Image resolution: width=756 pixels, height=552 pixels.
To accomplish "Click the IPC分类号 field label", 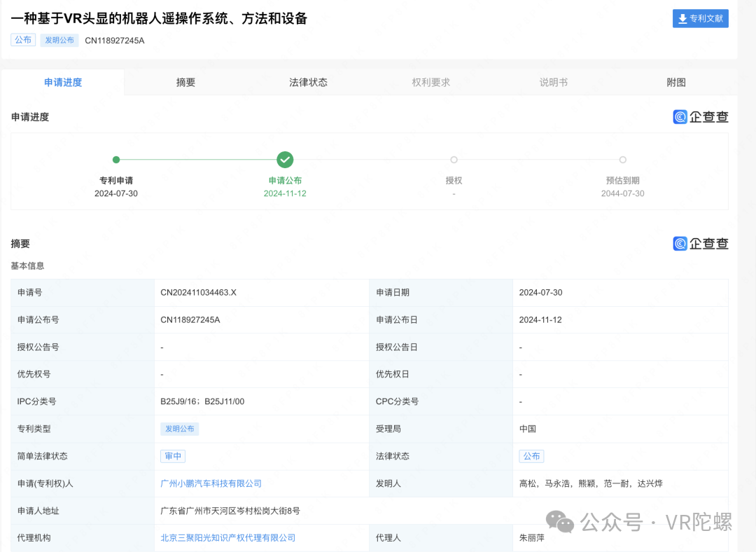I will [x=36, y=401].
